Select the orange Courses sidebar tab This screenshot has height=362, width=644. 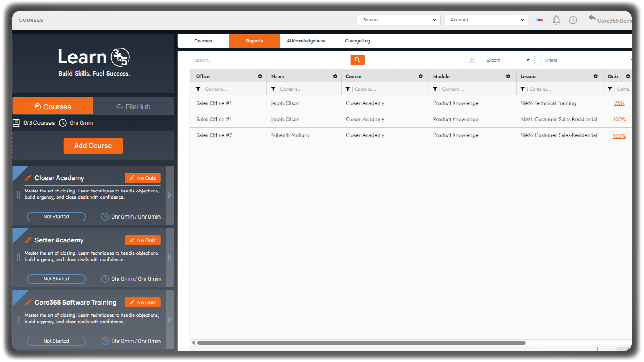point(53,107)
